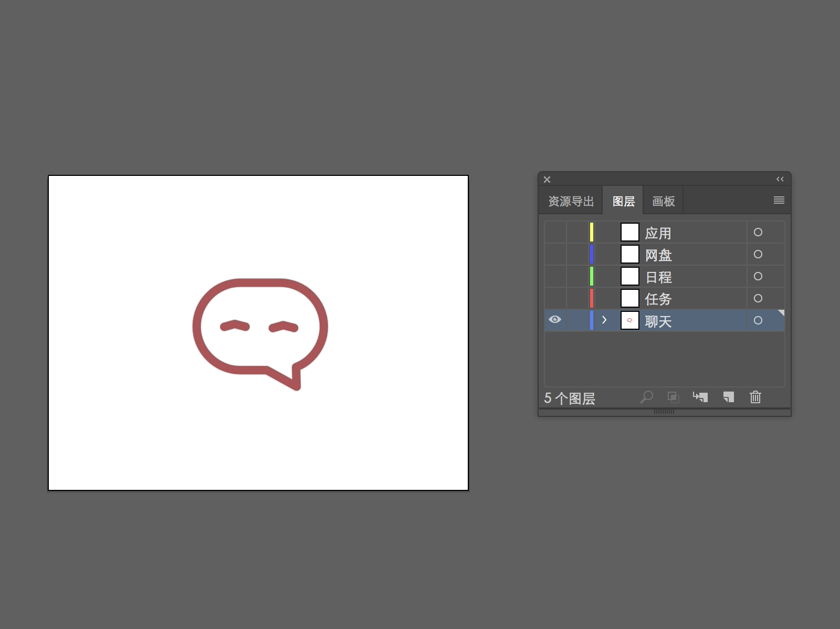
Task: Click the red color bar of 任务
Action: click(592, 298)
